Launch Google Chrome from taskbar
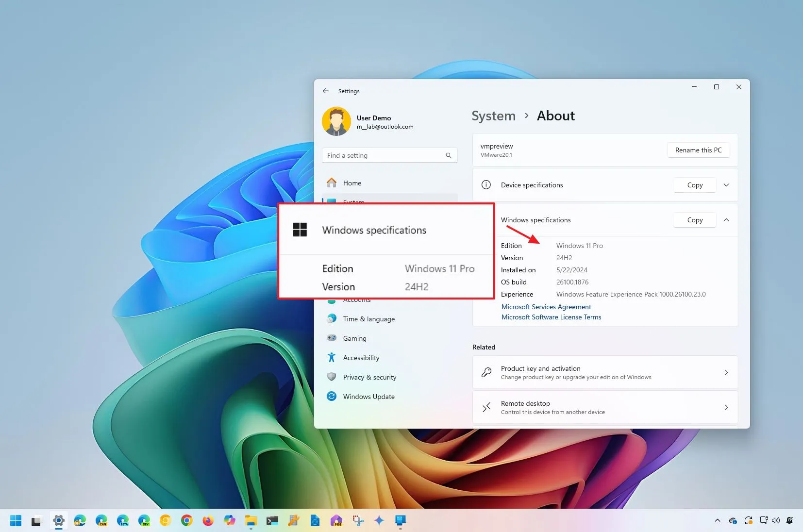Screen dimensions: 803x532 (187, 521)
